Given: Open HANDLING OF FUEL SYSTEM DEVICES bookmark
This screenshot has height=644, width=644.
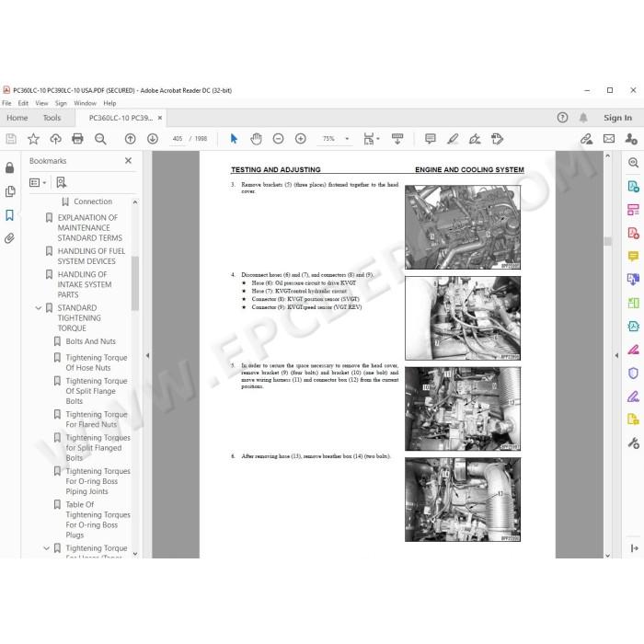Looking at the screenshot, I should pos(91,256).
